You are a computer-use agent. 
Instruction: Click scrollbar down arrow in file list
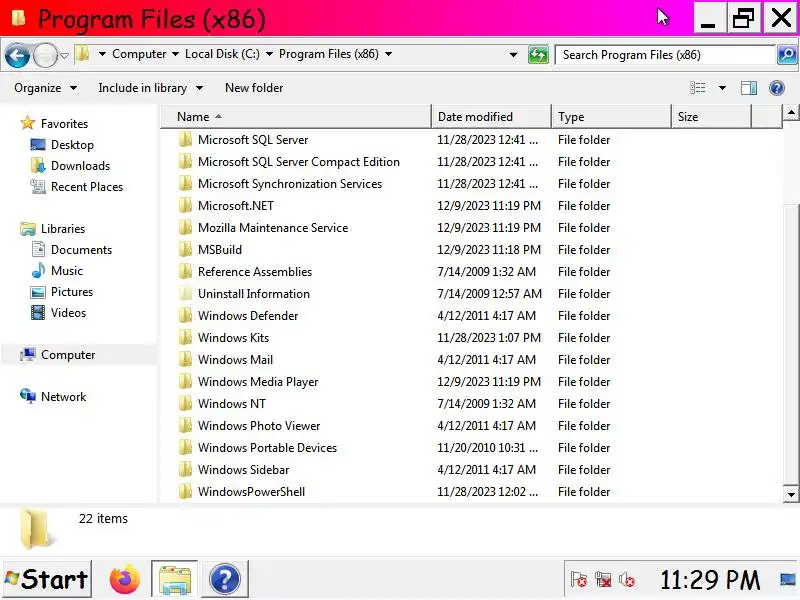791,494
